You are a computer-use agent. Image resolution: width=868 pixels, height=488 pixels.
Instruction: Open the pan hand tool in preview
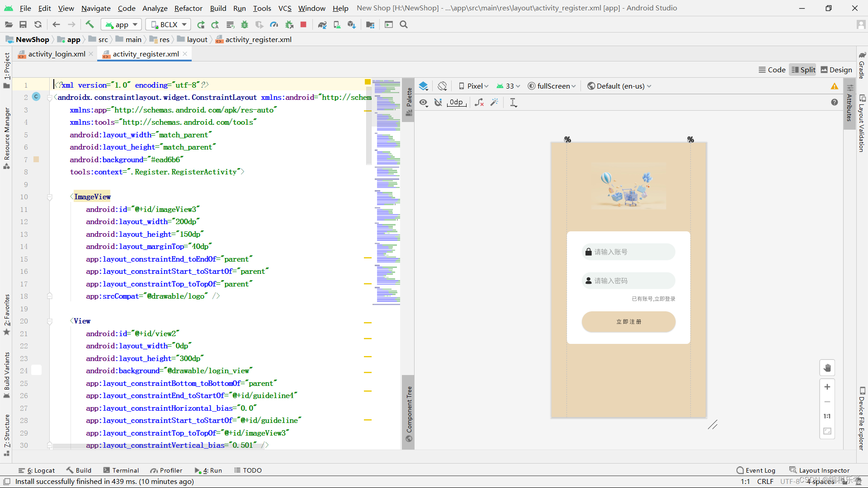pos(827,368)
